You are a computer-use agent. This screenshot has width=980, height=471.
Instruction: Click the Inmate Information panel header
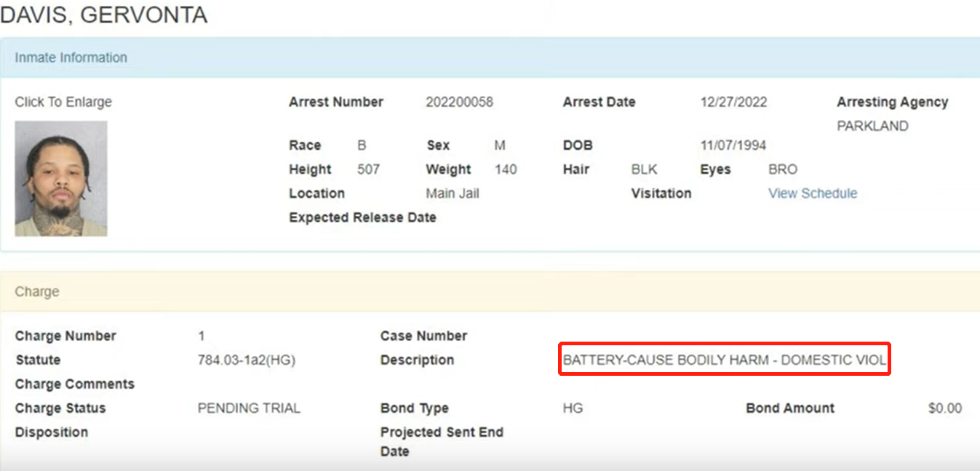(x=490, y=57)
